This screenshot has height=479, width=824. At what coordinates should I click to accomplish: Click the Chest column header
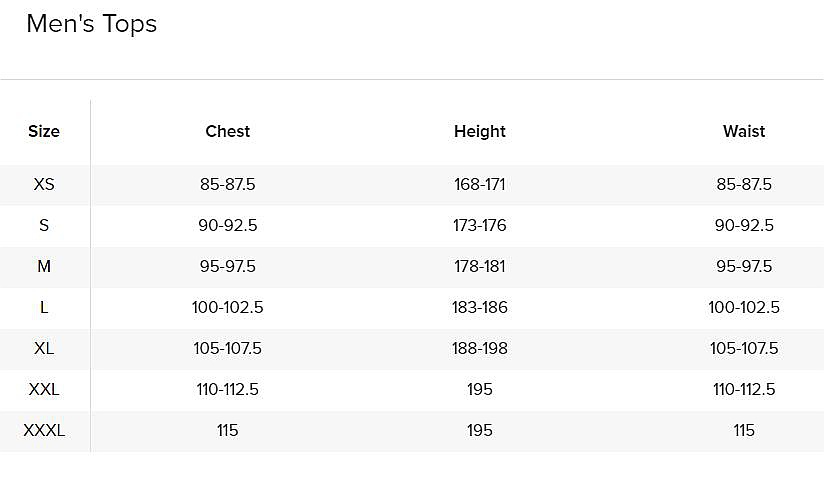tap(227, 131)
